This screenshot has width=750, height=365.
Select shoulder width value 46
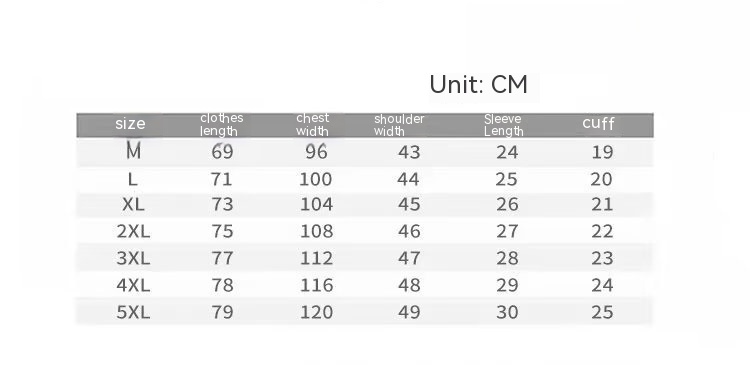click(409, 232)
